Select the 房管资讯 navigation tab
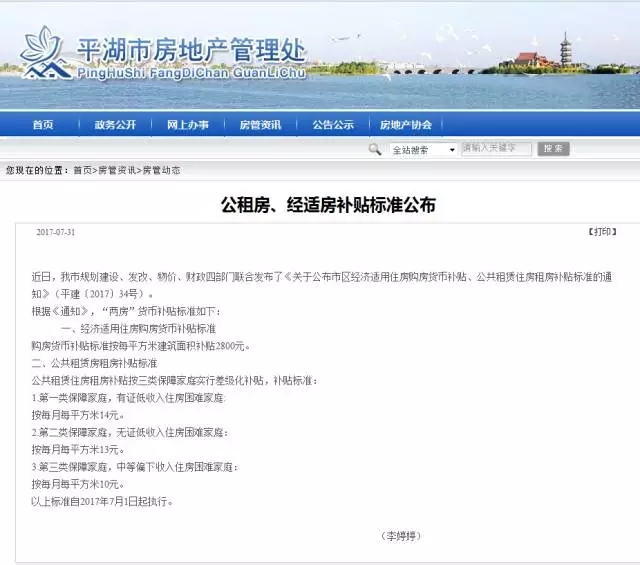640x565 pixels. [x=260, y=125]
